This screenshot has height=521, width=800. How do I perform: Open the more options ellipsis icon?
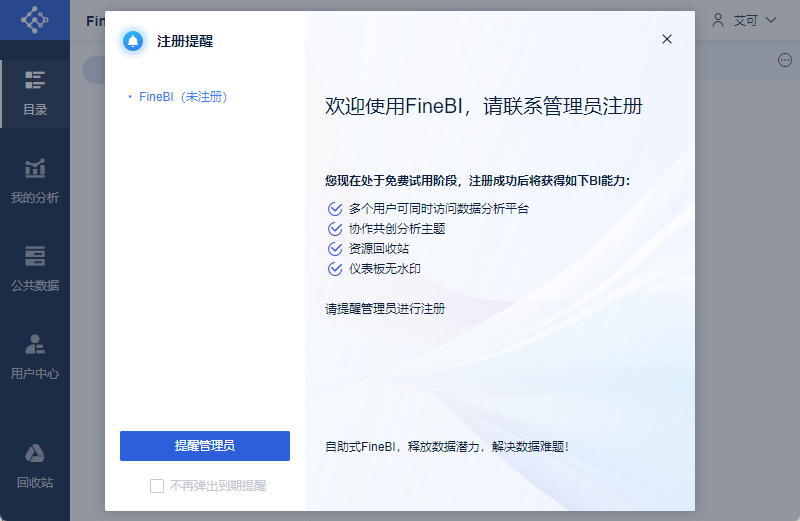pyautogui.click(x=785, y=60)
